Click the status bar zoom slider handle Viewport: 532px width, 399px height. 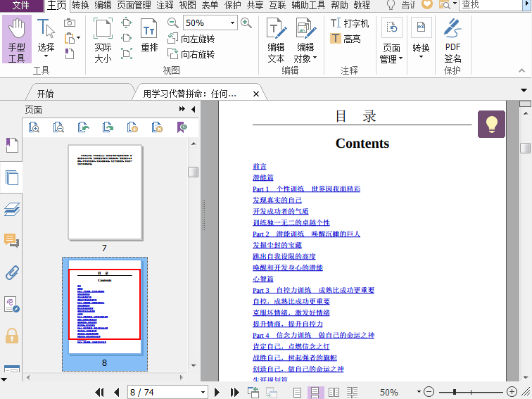[x=454, y=392]
